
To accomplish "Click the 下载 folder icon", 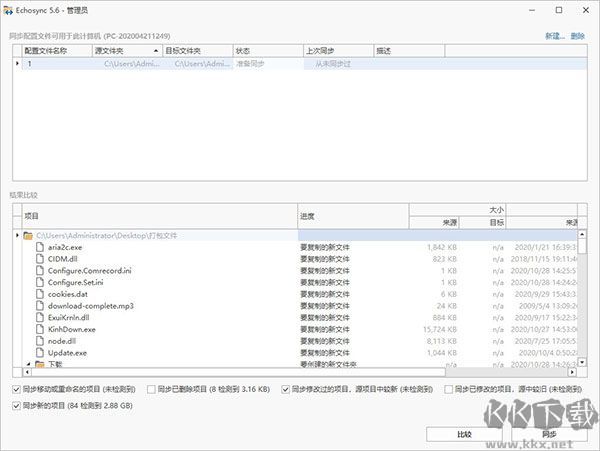I will point(40,364).
